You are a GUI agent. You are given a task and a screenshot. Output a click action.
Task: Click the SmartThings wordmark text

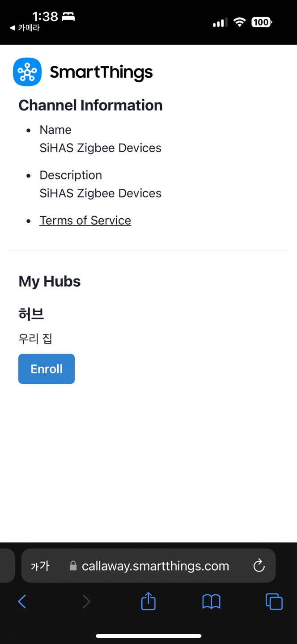pos(101,72)
